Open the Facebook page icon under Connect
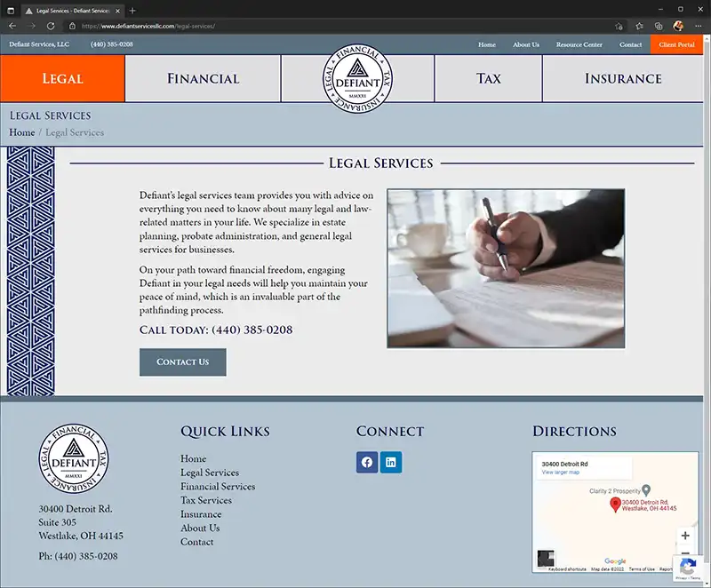This screenshot has width=711, height=588. click(x=367, y=462)
